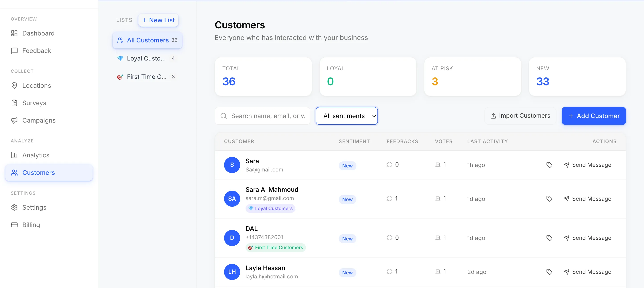Click the feedback bubble icon for Layla Hassan
Viewport: 644px width, 288px height.
(389, 272)
